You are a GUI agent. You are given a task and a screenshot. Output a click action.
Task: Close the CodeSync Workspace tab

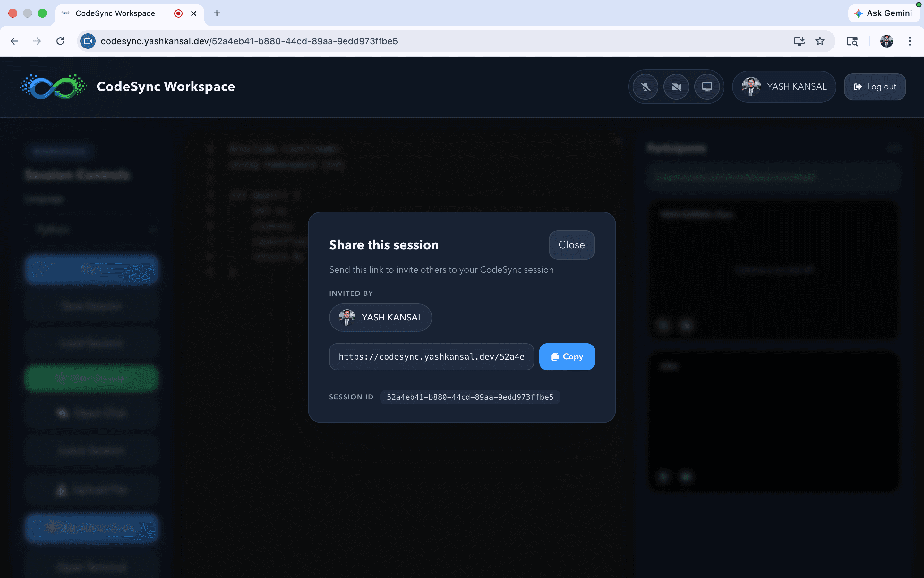point(194,13)
